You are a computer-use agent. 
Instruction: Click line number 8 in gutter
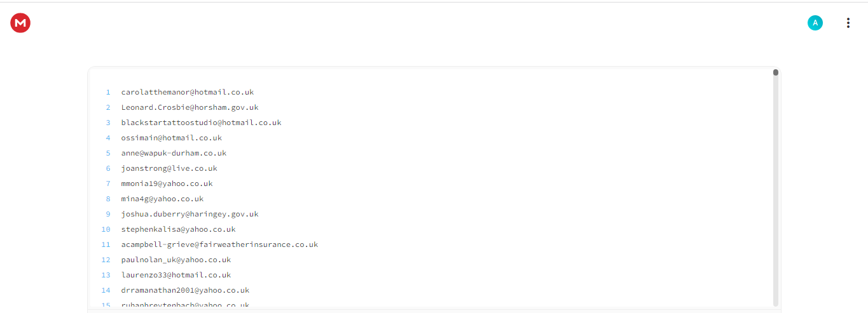pos(108,199)
